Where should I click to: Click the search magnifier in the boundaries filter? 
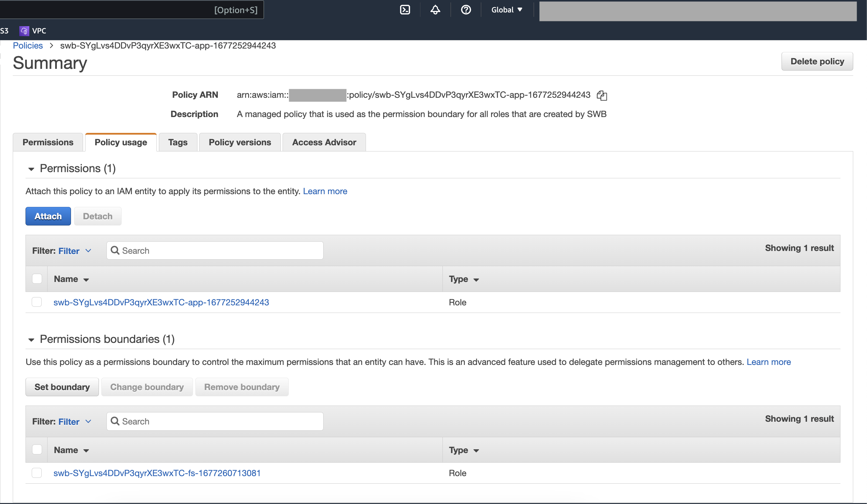115,421
